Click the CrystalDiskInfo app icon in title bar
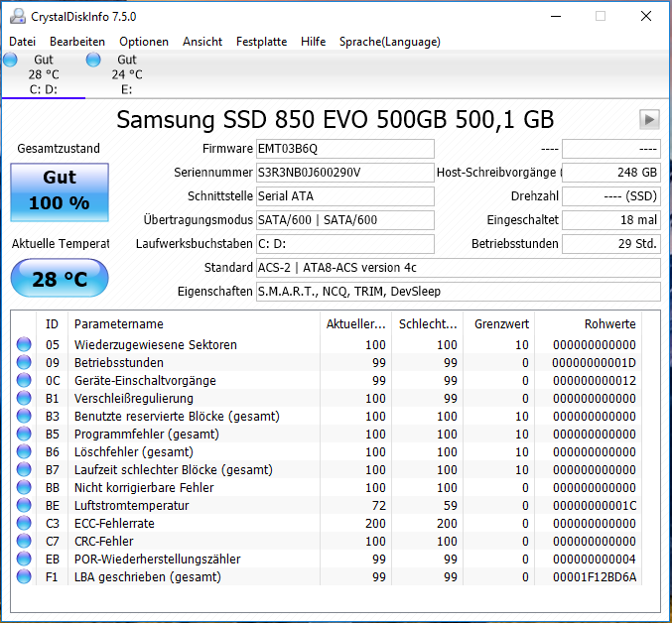The height and width of the screenshot is (623, 672). pos(18,16)
